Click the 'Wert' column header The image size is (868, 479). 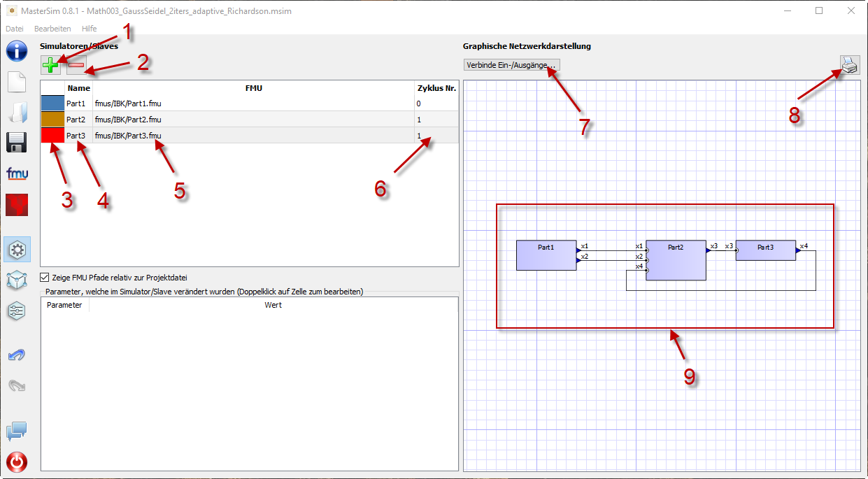pos(273,305)
